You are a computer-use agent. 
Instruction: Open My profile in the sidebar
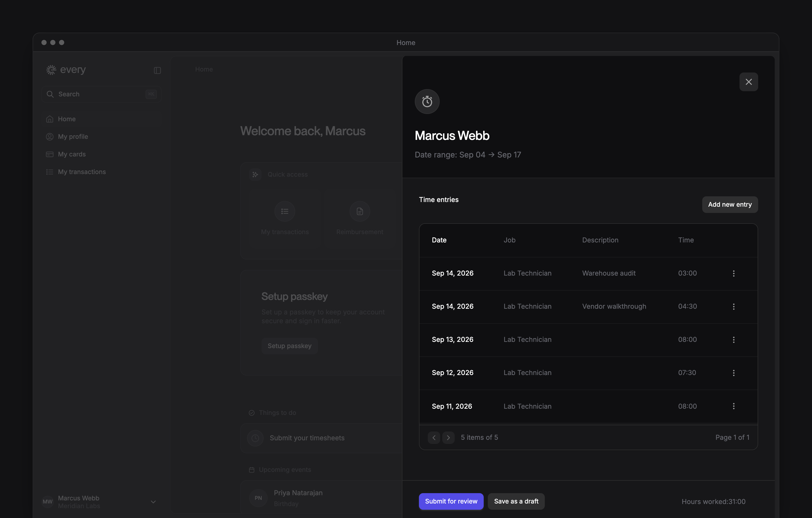point(101,136)
